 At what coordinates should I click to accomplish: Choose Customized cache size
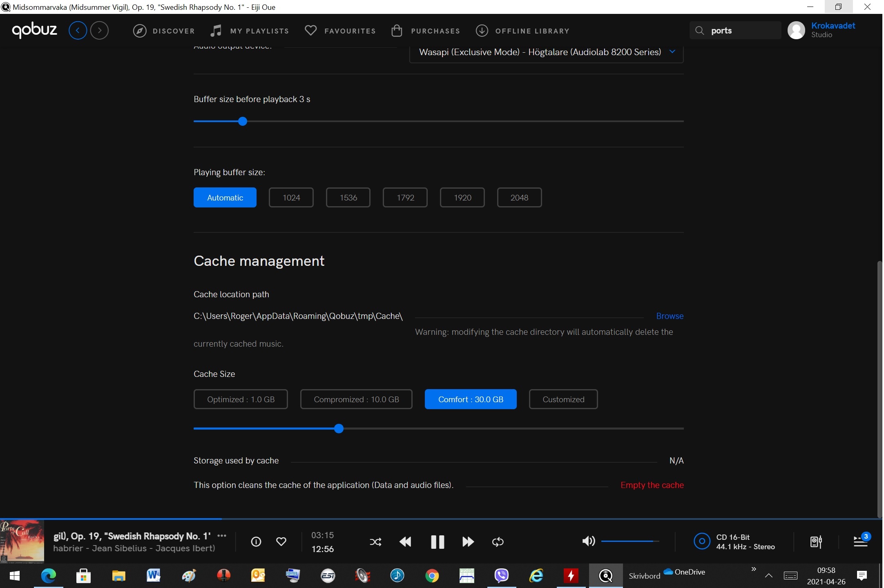(x=563, y=399)
